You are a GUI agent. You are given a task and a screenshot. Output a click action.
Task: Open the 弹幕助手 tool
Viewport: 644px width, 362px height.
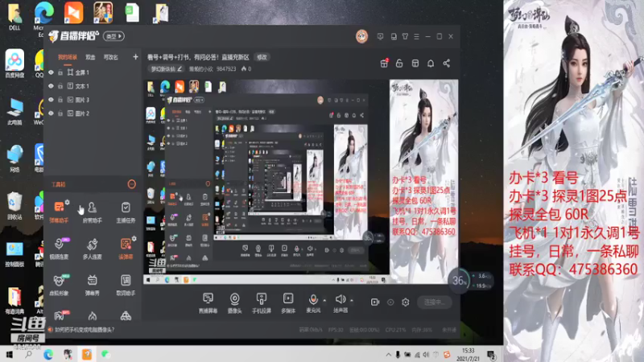click(59, 212)
